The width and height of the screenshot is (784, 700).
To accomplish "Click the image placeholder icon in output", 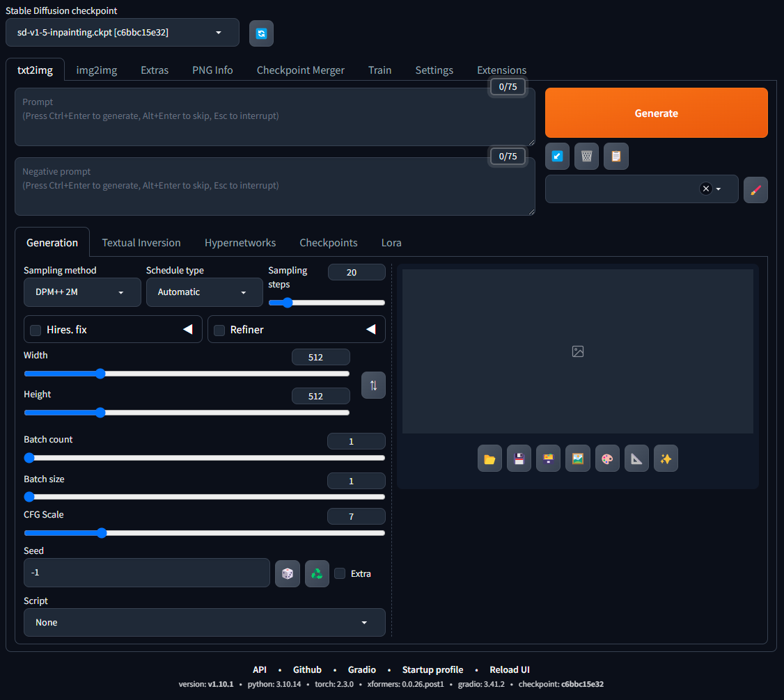I will pyautogui.click(x=577, y=352).
